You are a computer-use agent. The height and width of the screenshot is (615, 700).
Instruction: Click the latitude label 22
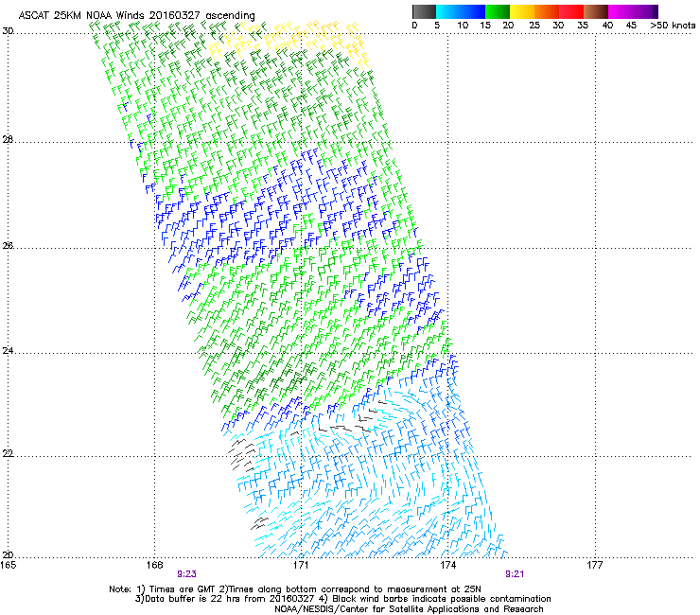8,454
